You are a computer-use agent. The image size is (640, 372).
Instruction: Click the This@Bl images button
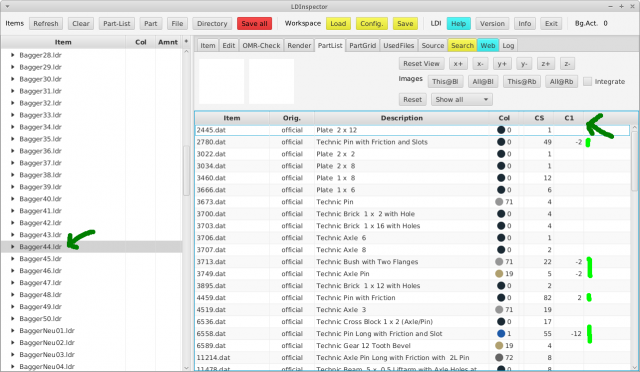445,82
